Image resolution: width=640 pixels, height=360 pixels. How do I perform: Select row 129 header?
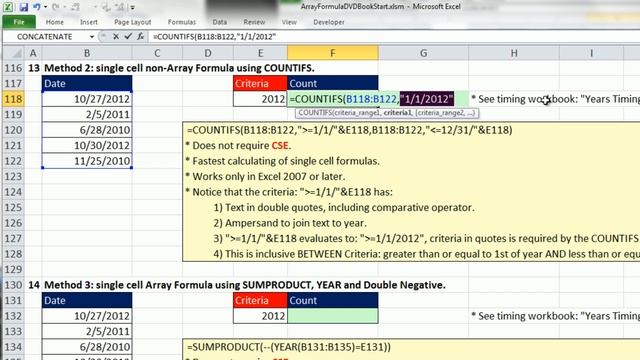pos(13,269)
